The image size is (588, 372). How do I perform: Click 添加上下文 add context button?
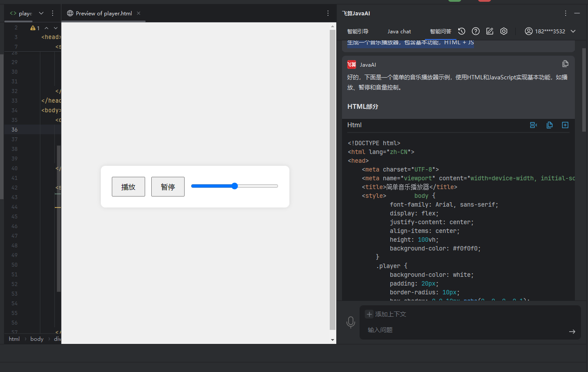(386, 314)
